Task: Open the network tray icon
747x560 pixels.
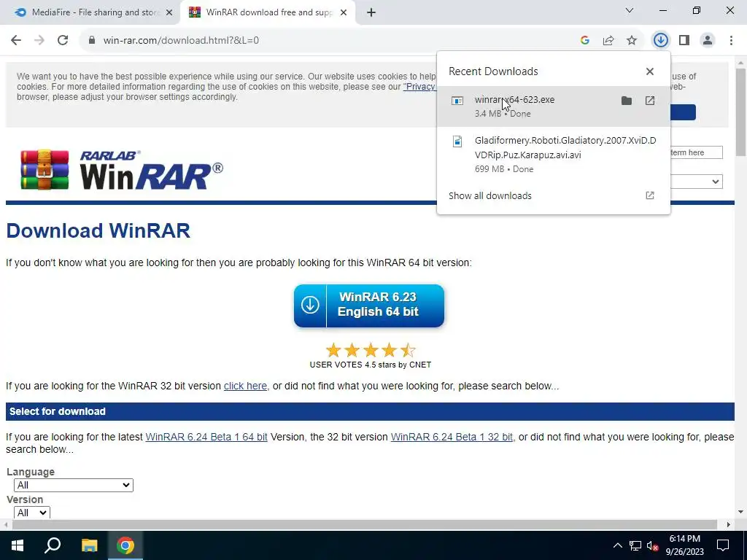Action: tap(635, 545)
